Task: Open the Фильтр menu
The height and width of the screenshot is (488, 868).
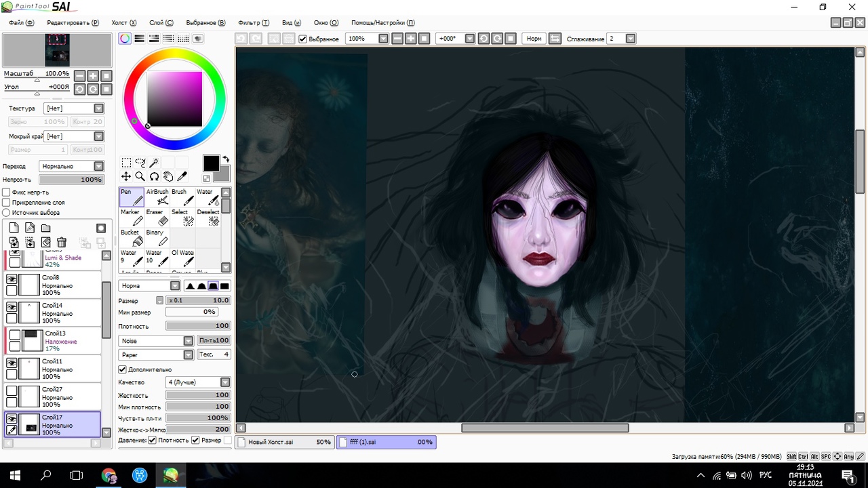Action: (x=253, y=22)
